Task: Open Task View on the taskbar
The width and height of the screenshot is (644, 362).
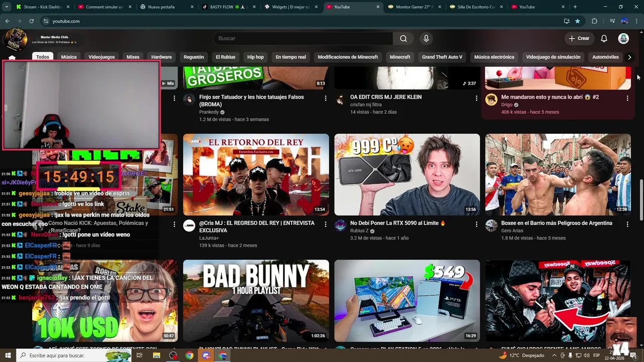Action: [x=139, y=355]
